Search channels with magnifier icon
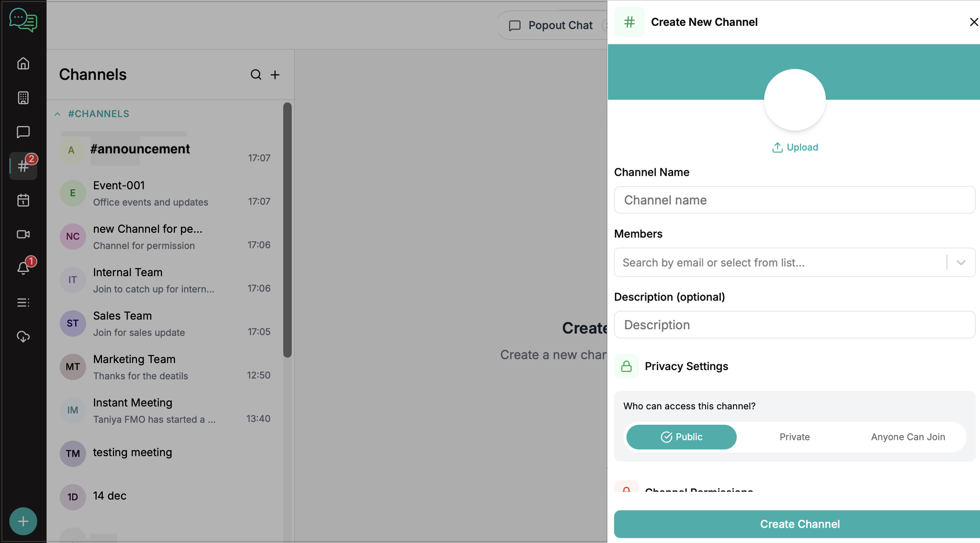This screenshot has height=543, width=980. point(256,74)
